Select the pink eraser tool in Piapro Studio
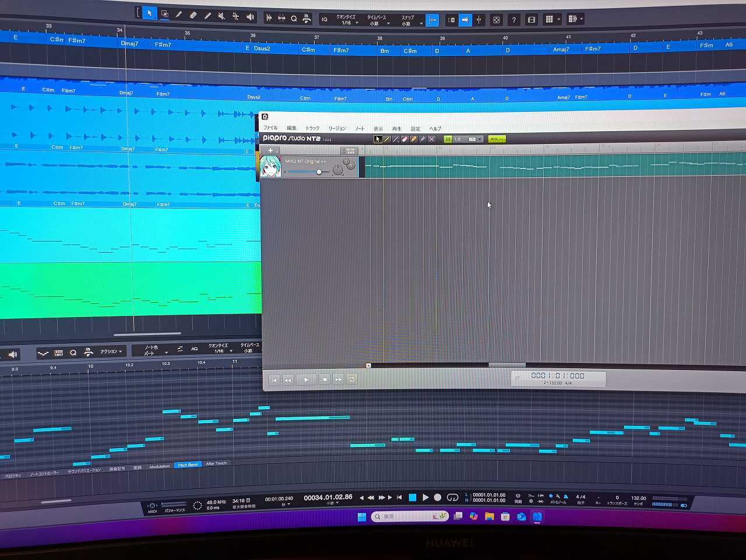This screenshot has width=746, height=560. click(404, 139)
